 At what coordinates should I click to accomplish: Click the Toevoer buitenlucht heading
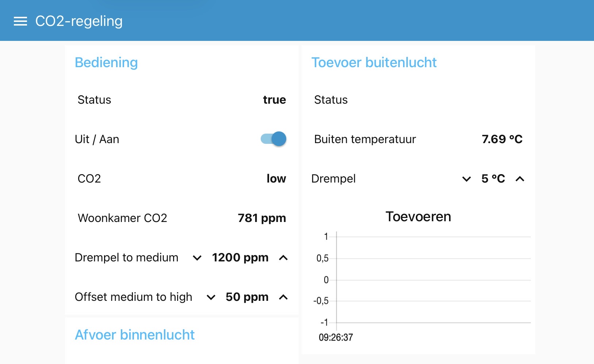374,62
